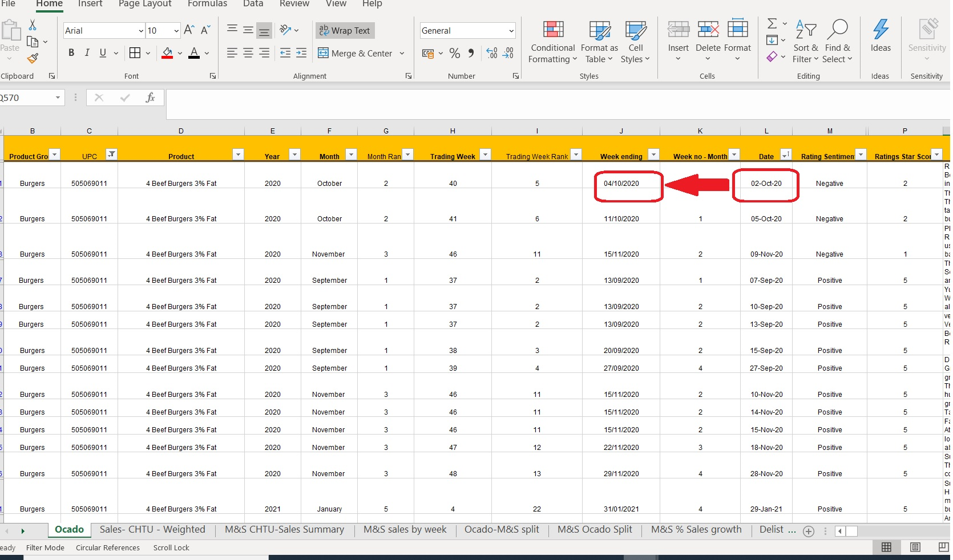Click Merge & Center button
Image resolution: width=953 pixels, height=560 pixels.
click(355, 54)
